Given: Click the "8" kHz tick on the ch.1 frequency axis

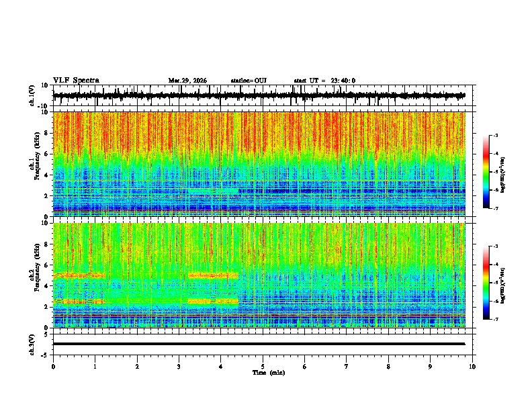Looking at the screenshot, I should pos(47,133).
